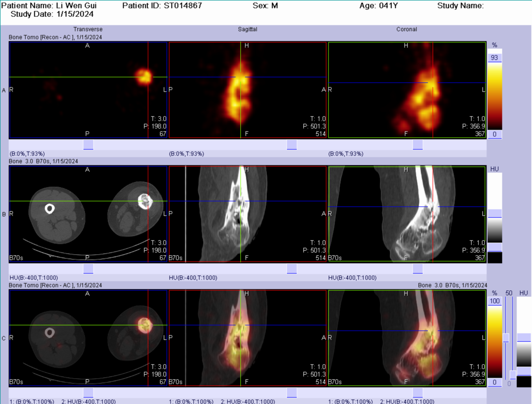Image resolution: width=532 pixels, height=404 pixels.
Task: Click the 100 upper threshold in row C
Action: pyautogui.click(x=495, y=301)
